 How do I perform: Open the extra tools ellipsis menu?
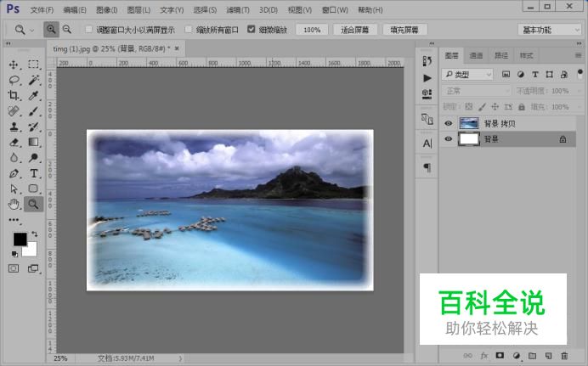14,220
